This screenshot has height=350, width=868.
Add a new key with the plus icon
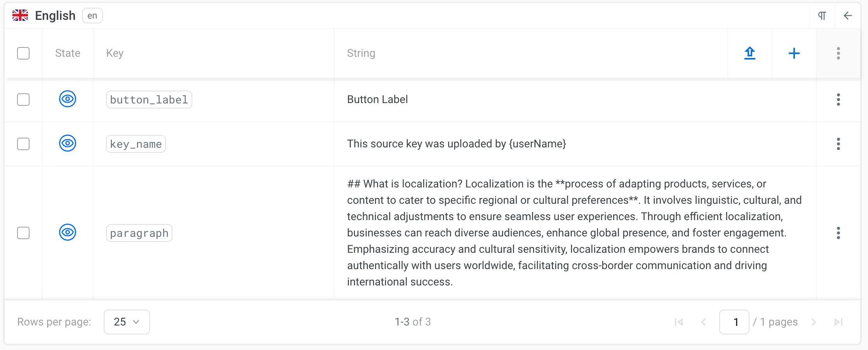pyautogui.click(x=794, y=53)
